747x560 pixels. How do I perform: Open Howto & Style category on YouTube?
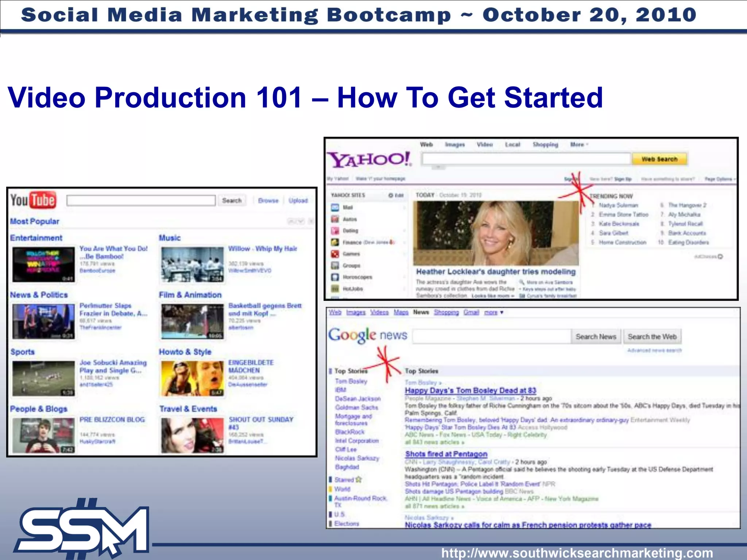coord(185,352)
